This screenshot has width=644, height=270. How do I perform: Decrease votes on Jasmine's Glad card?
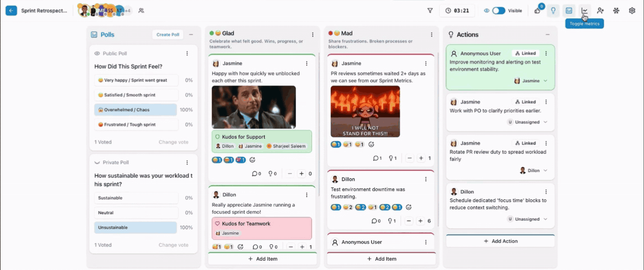[x=290, y=173]
